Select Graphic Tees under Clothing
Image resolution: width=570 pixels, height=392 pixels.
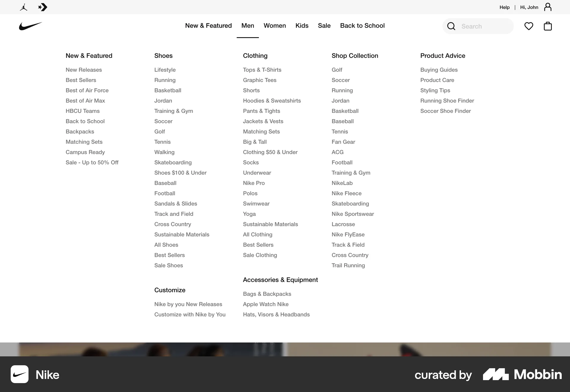pos(259,80)
